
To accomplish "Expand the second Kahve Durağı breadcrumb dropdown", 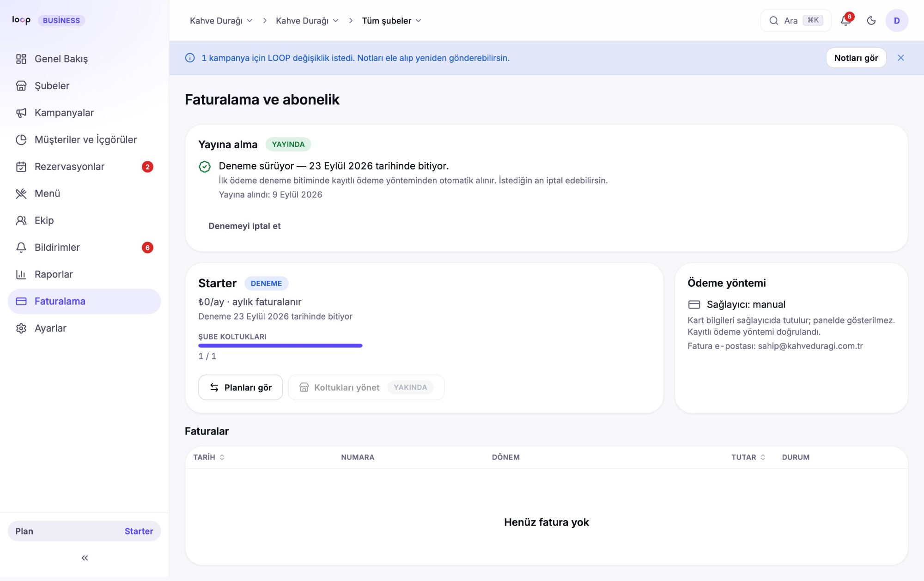I will [x=307, y=21].
